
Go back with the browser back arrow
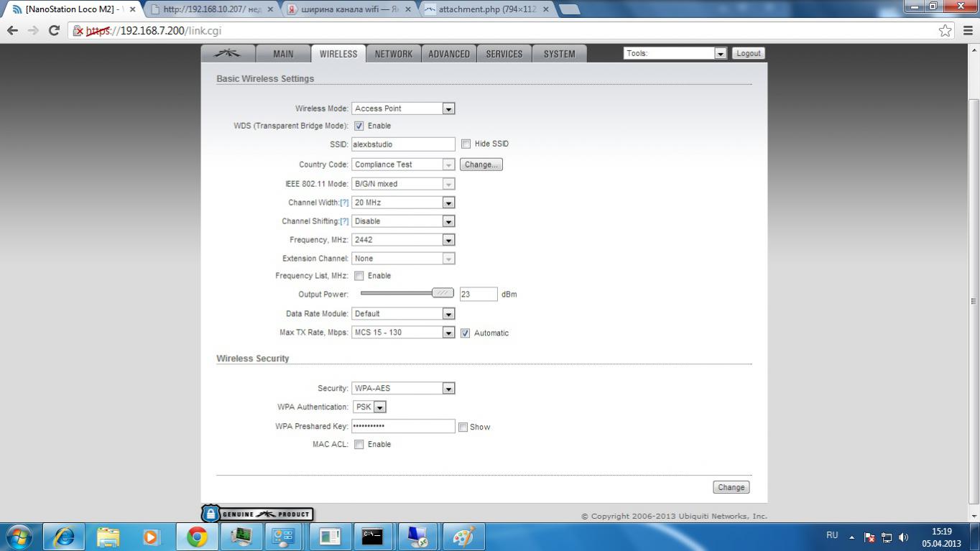pyautogui.click(x=12, y=30)
